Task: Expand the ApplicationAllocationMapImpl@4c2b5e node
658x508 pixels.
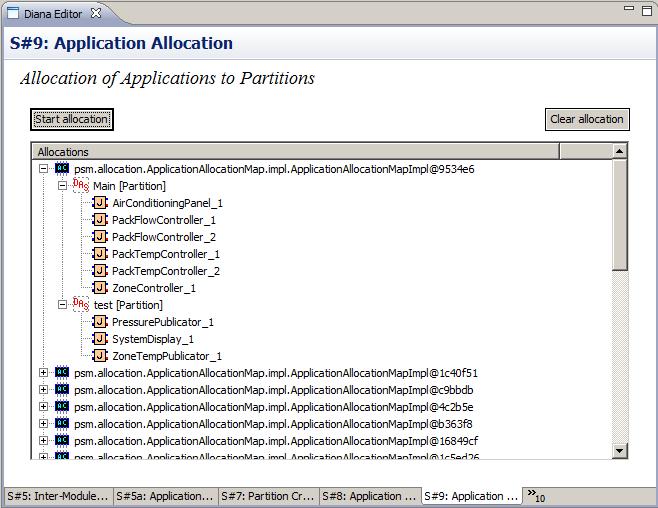Action: pyautogui.click(x=43, y=406)
